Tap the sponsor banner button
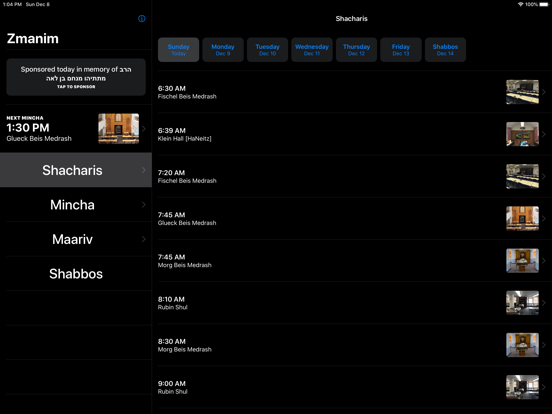The width and height of the screenshot is (552, 414). coord(76,77)
